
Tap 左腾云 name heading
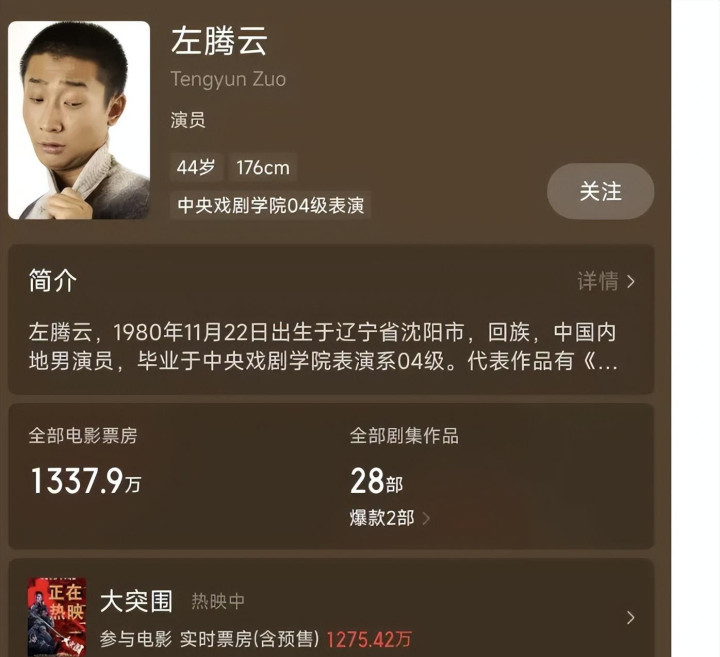click(x=219, y=41)
